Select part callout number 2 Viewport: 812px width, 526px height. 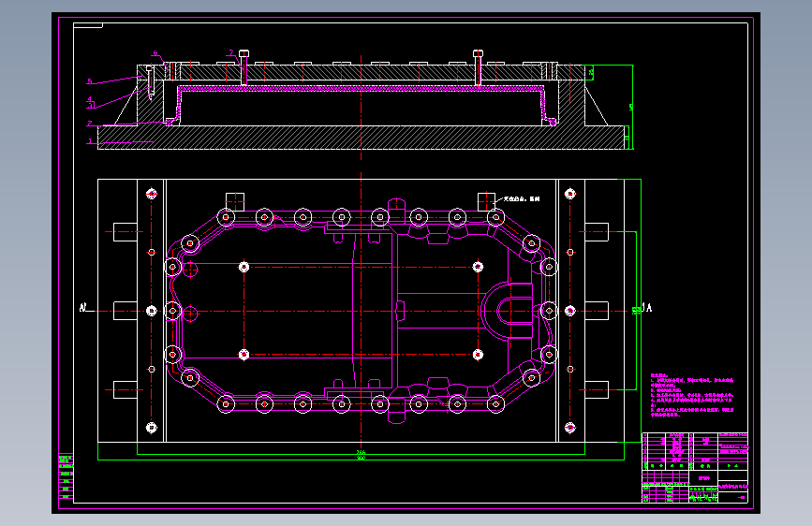click(x=90, y=124)
